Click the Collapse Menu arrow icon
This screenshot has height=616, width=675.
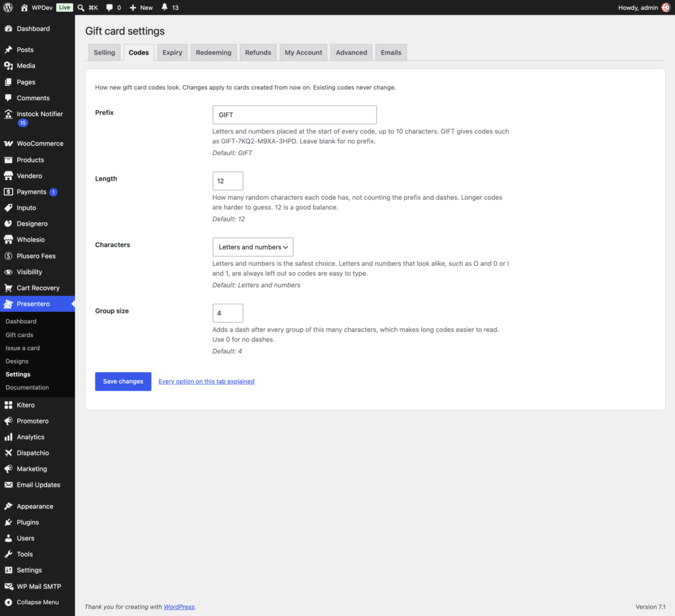click(x=8, y=602)
